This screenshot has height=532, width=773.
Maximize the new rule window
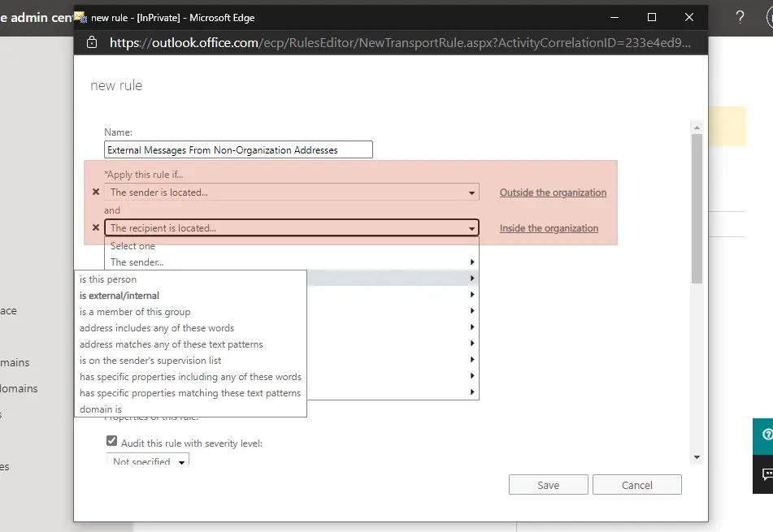(x=652, y=17)
